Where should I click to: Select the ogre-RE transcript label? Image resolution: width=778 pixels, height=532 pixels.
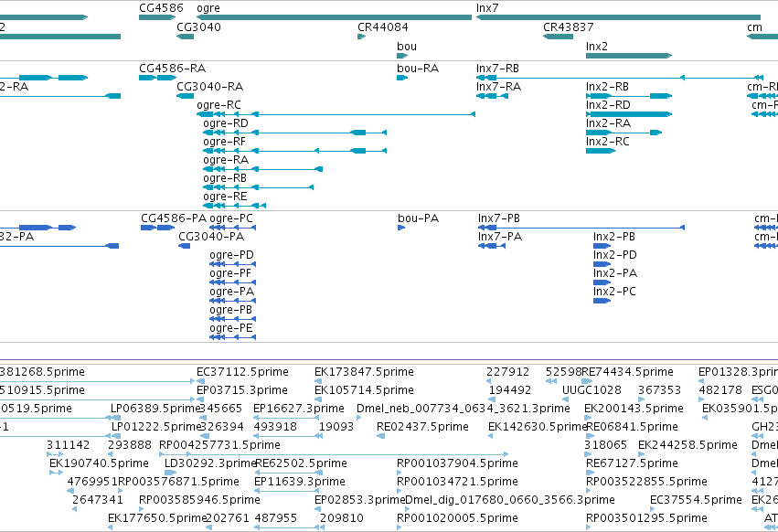coord(225,197)
